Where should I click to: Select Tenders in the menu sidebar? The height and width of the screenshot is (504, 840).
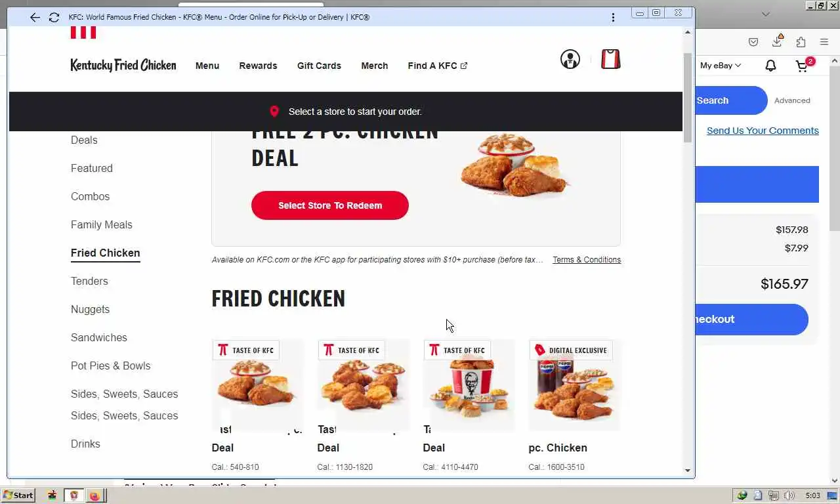tap(89, 281)
